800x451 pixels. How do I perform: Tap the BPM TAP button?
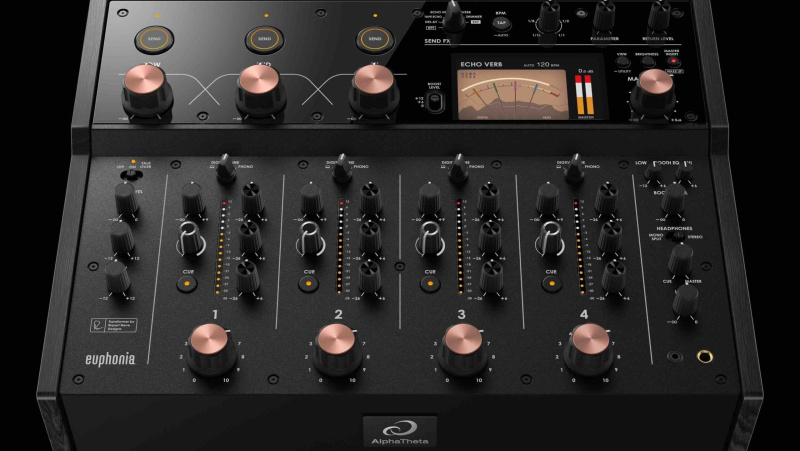[501, 23]
